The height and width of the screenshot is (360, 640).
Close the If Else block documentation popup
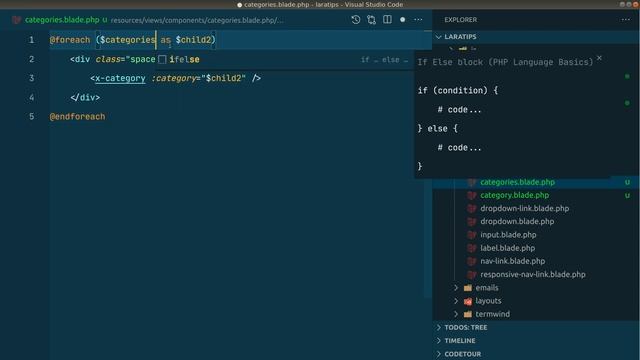coord(599,58)
